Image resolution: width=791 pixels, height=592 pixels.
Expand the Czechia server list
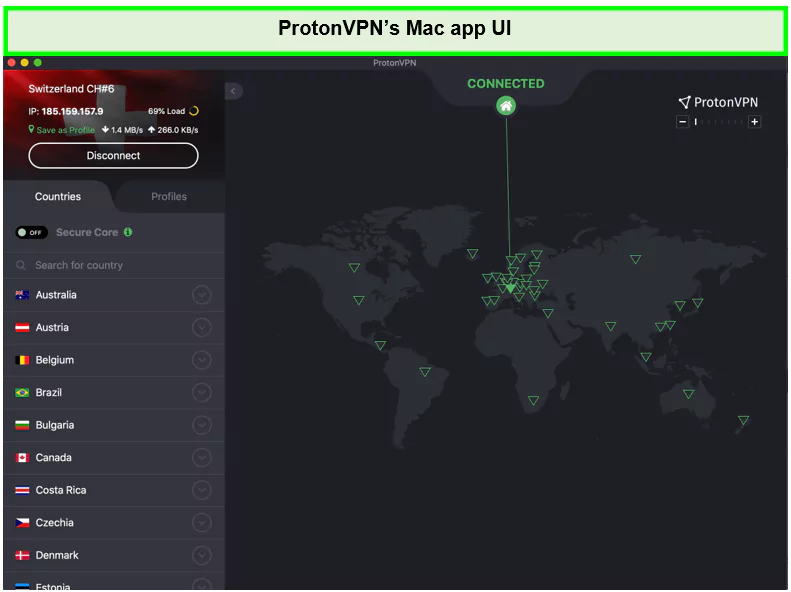[x=201, y=522]
